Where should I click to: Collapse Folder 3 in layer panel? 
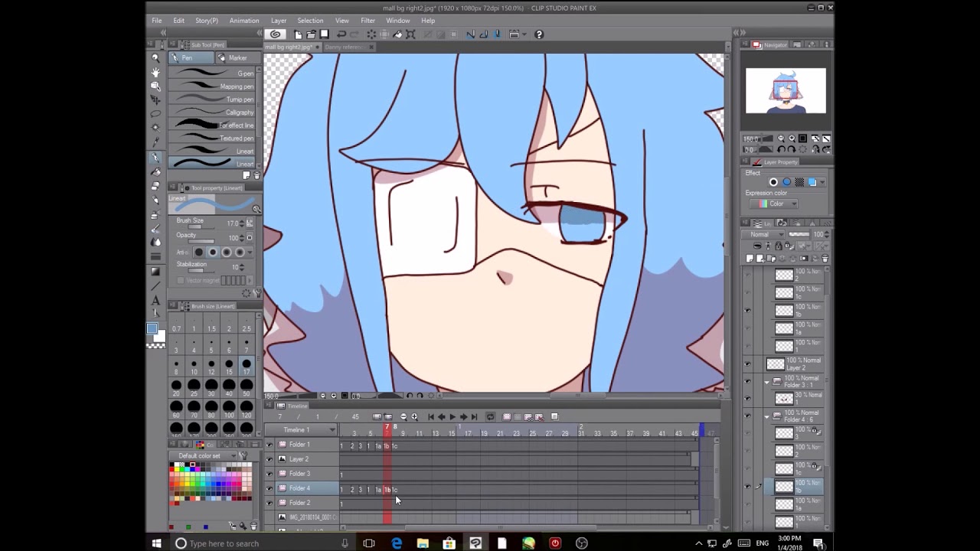767,381
